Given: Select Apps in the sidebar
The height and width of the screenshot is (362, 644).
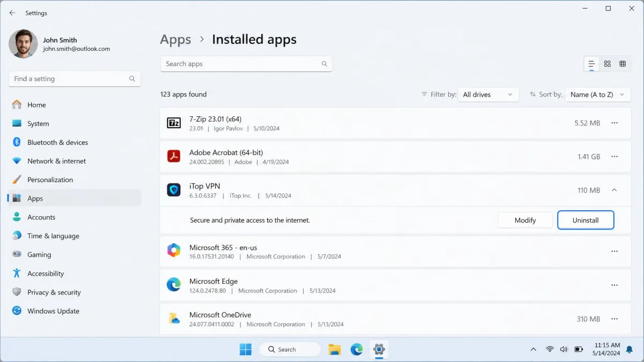Looking at the screenshot, I should point(75,198).
